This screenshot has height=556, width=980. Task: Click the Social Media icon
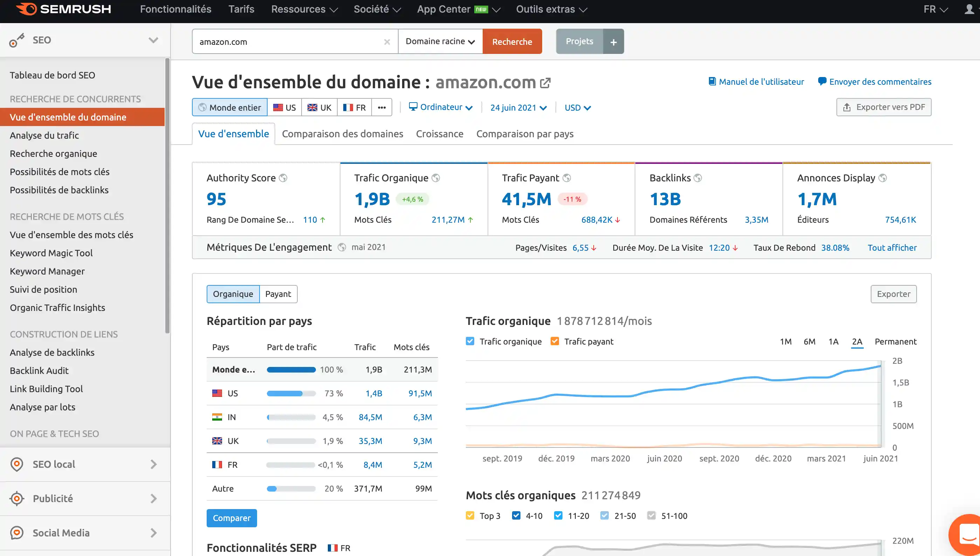[x=17, y=533]
